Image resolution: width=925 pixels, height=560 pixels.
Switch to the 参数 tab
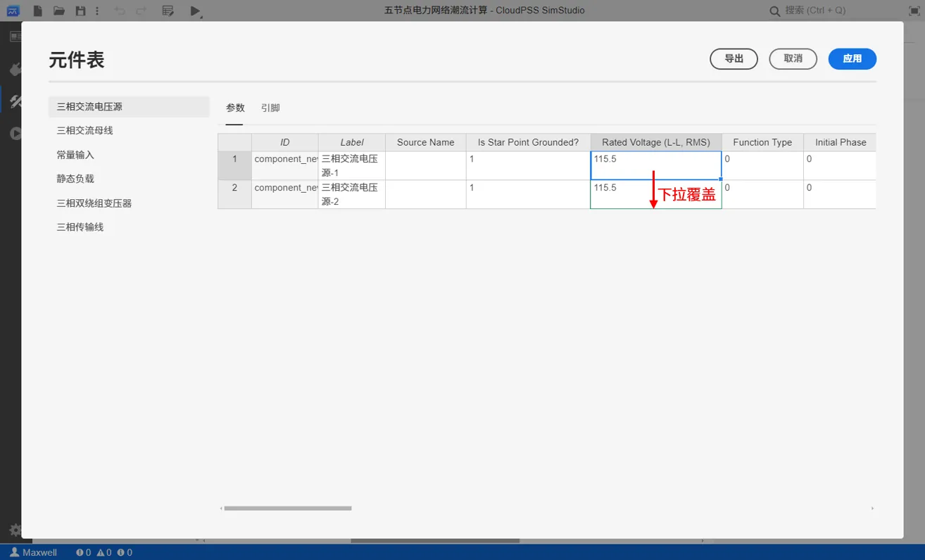(235, 108)
